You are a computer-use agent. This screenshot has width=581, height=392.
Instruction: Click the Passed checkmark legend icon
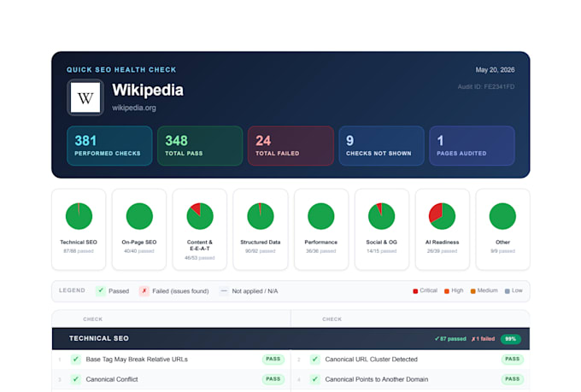pyautogui.click(x=101, y=291)
